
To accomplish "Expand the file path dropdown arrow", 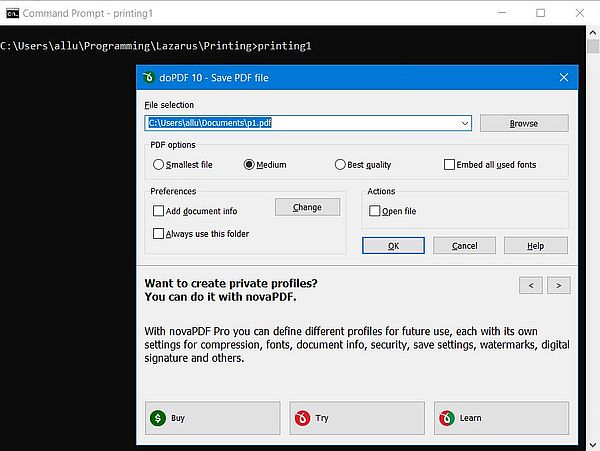I will (x=465, y=123).
